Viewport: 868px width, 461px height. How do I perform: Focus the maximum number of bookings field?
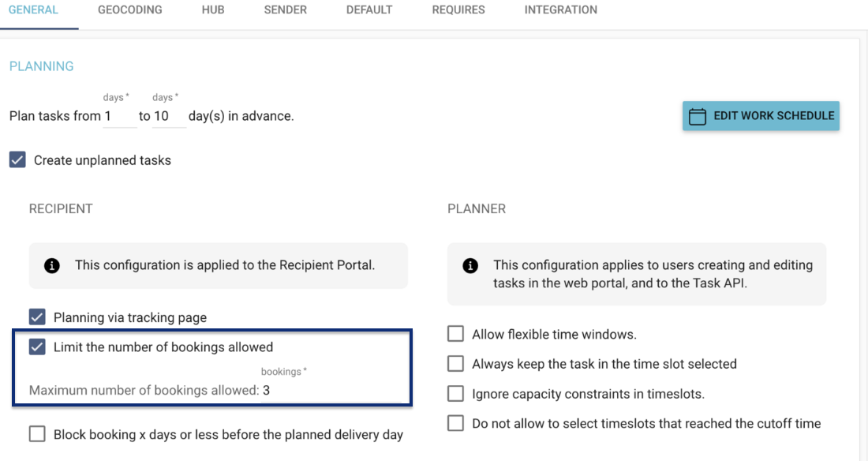[x=331, y=390]
